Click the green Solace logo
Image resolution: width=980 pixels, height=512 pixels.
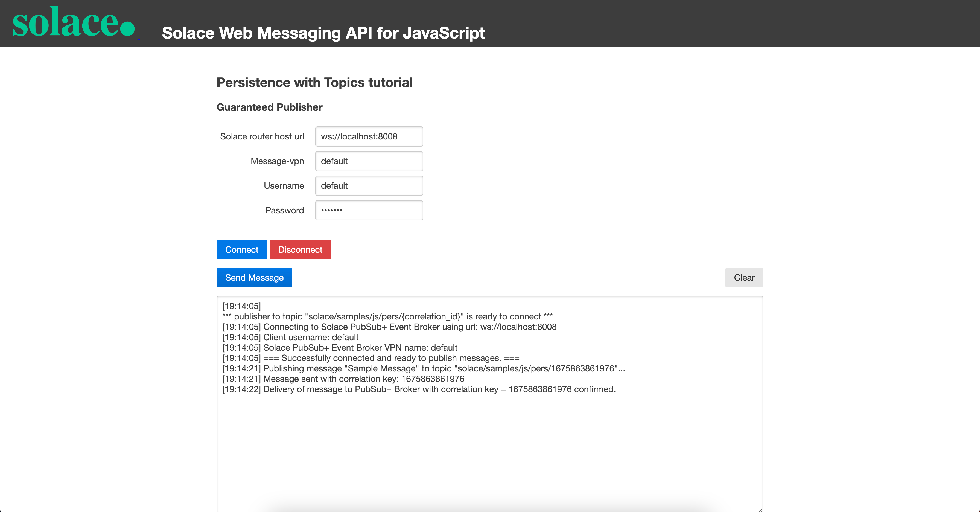coord(74,23)
